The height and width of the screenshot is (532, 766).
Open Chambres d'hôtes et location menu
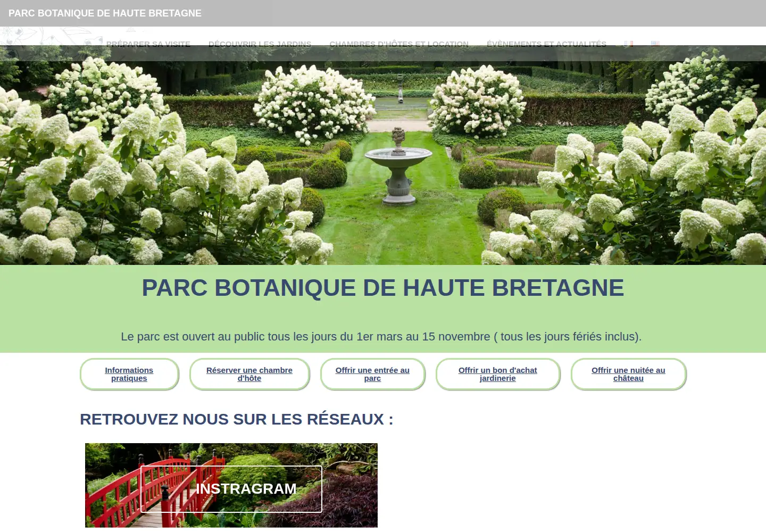[x=399, y=44]
